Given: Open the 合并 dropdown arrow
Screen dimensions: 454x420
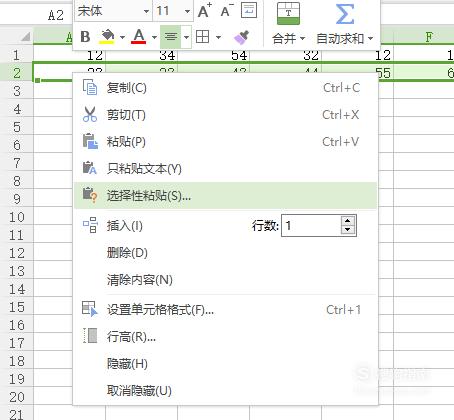Looking at the screenshot, I should (x=302, y=39).
